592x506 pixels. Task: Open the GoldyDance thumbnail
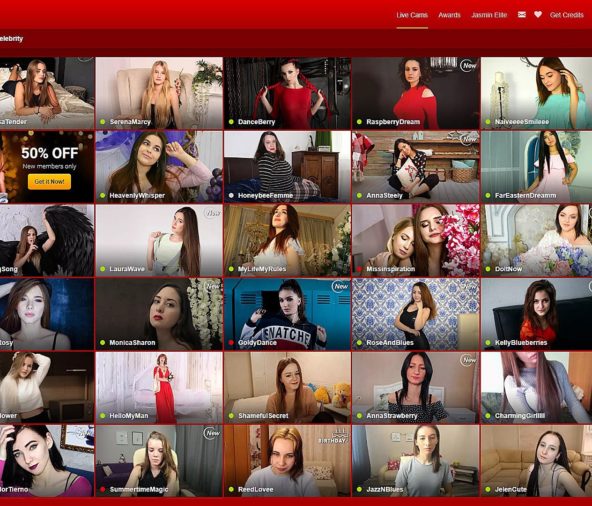[287, 314]
